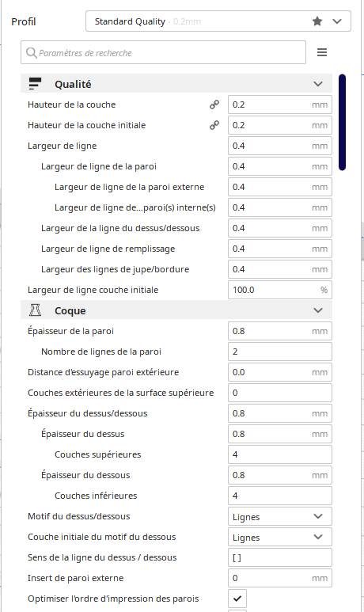Screen dimensions: 364x612
Task: Collapse the Coque section chevron
Action: click(x=318, y=310)
